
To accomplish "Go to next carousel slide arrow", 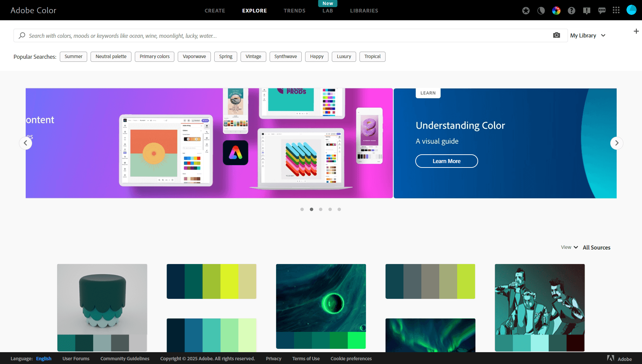I will point(617,143).
